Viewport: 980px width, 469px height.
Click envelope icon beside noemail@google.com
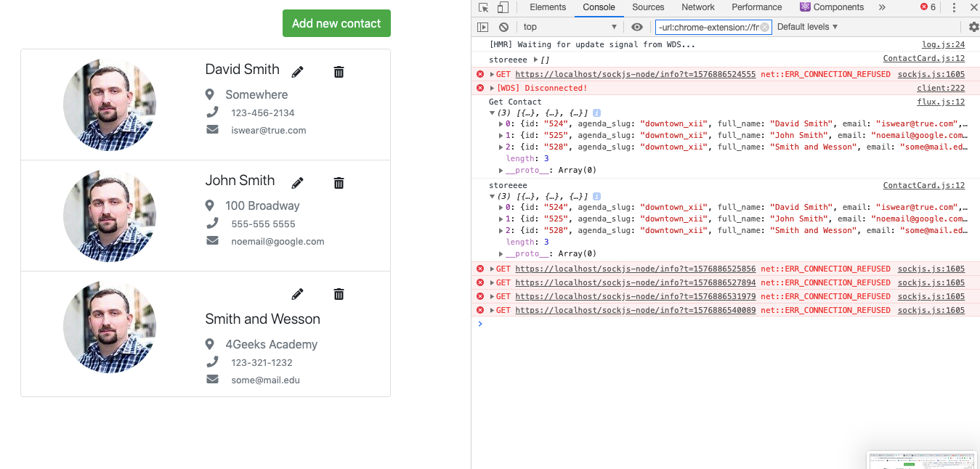[212, 240]
